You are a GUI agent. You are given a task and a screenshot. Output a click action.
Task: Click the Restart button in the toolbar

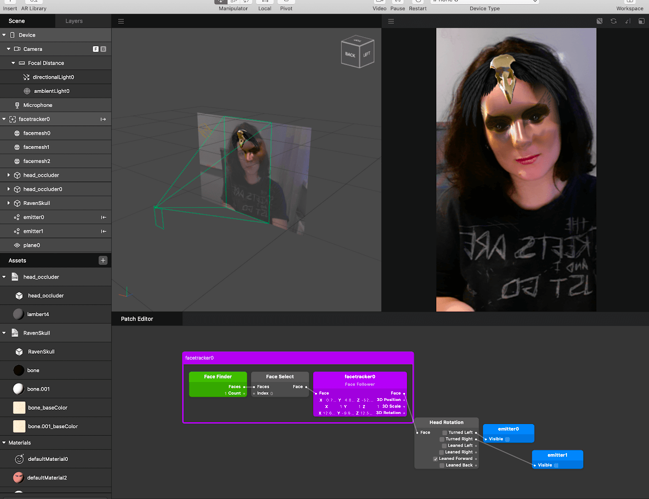[x=418, y=6]
